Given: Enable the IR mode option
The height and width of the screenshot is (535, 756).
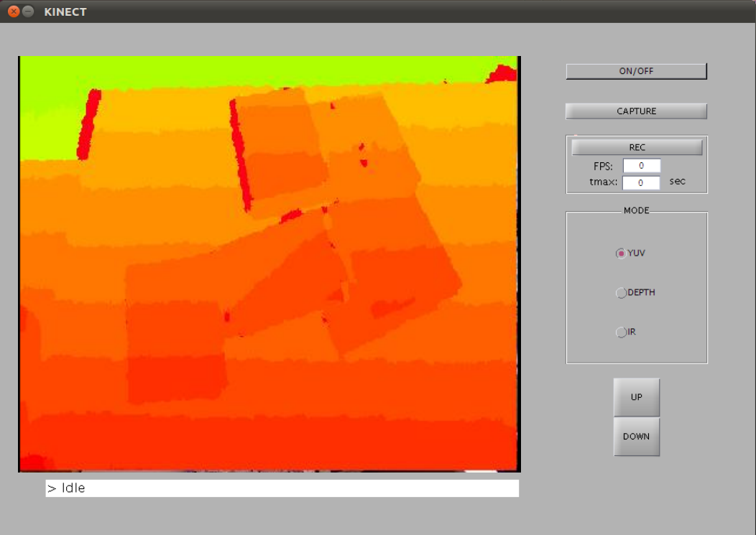Looking at the screenshot, I should click(x=621, y=332).
